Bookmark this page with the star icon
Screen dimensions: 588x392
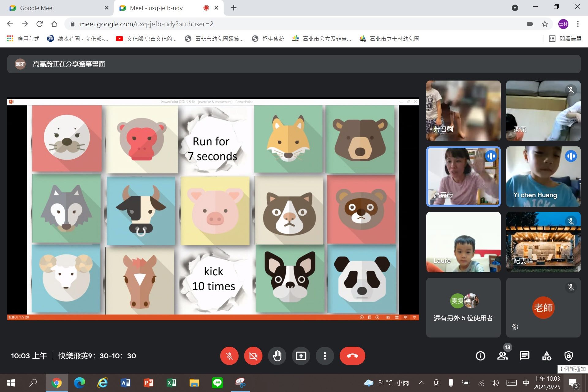coord(545,24)
